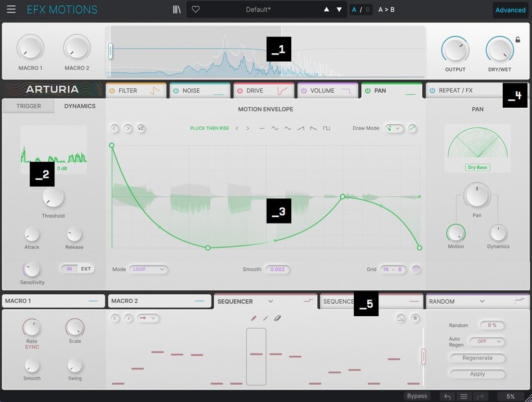Toggle the FILTER module power button
532x402 pixels.
(112, 91)
